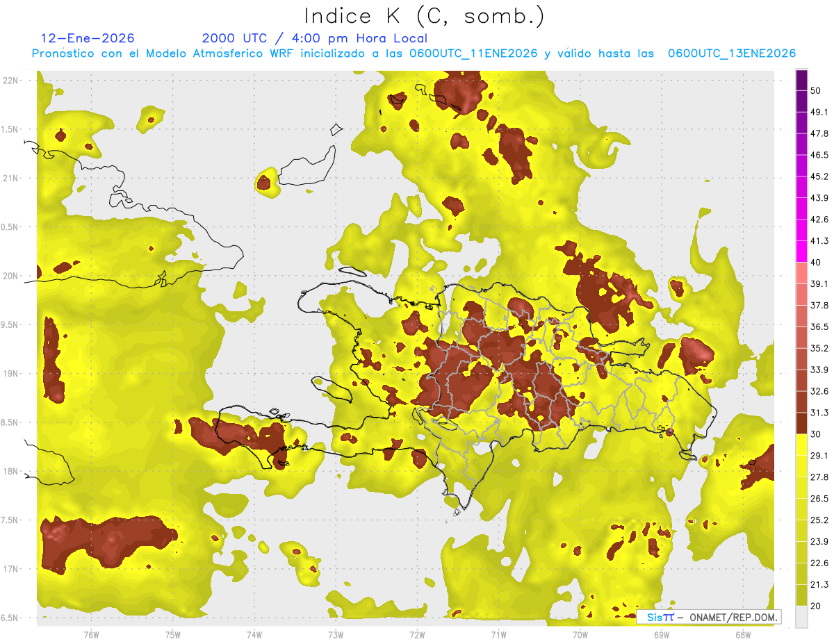Image resolution: width=834 pixels, height=644 pixels.
Task: Click the "0.5N" latitude label
Action: [9, 227]
